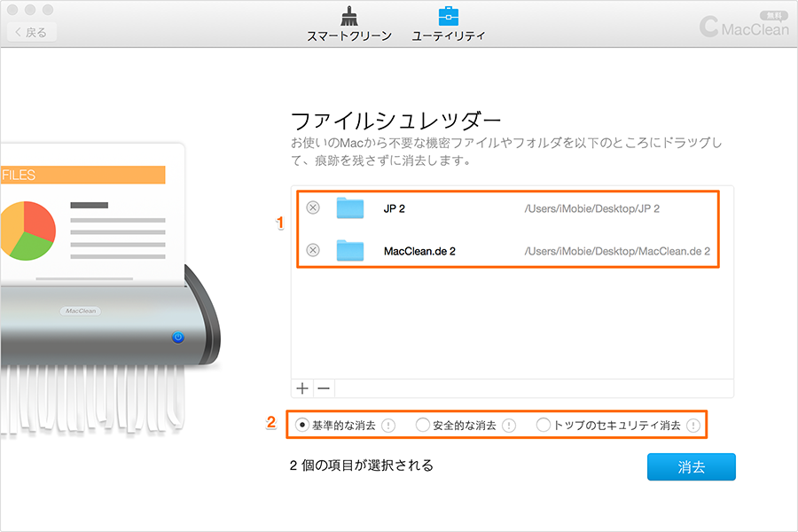This screenshot has height=532, width=798.
Task: Remove selected item with the minus button
Action: 324,388
